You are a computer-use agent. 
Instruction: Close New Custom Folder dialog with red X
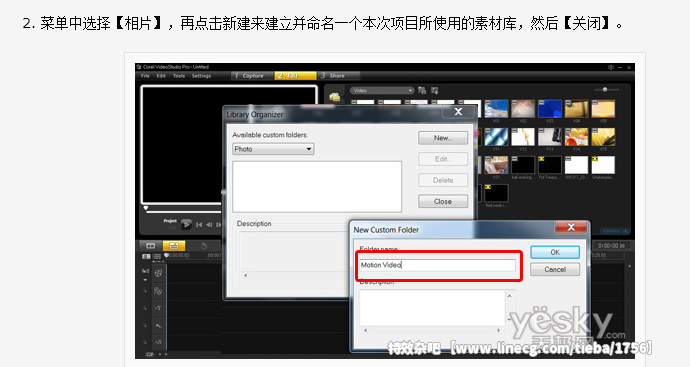coord(571,227)
